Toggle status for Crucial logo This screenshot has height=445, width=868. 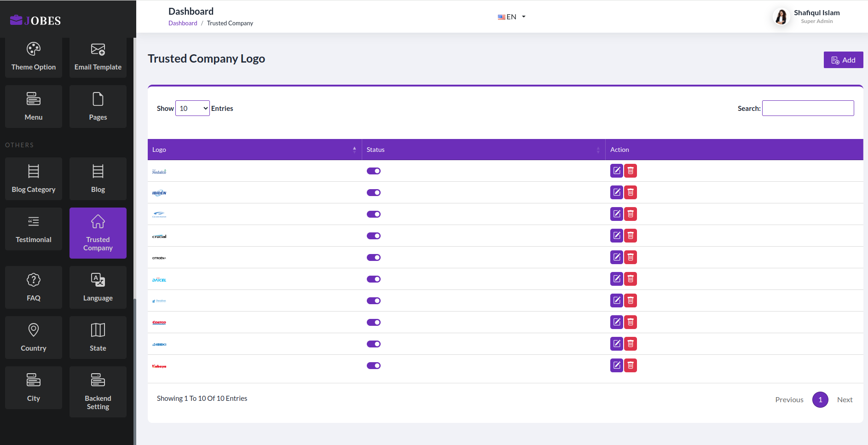[x=374, y=236]
